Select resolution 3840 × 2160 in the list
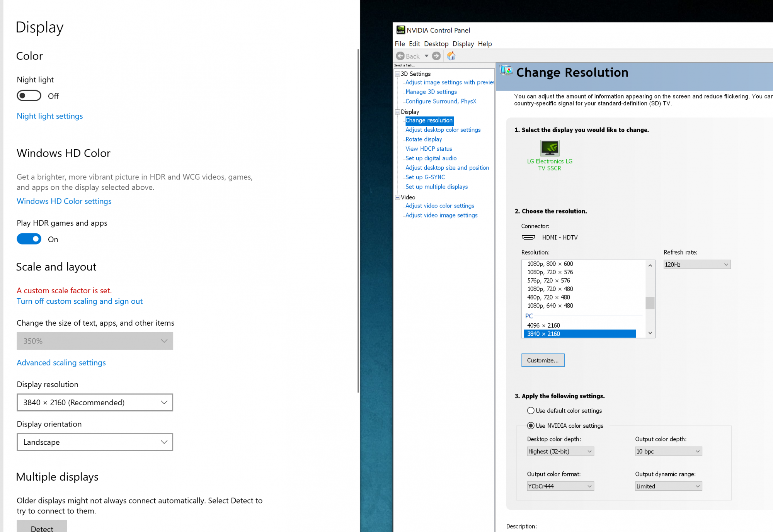 tap(580, 334)
